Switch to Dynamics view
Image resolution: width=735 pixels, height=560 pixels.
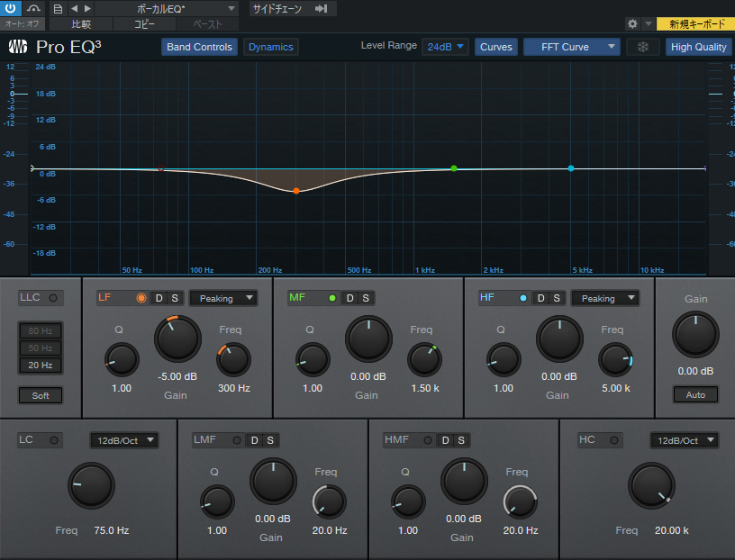tap(270, 47)
